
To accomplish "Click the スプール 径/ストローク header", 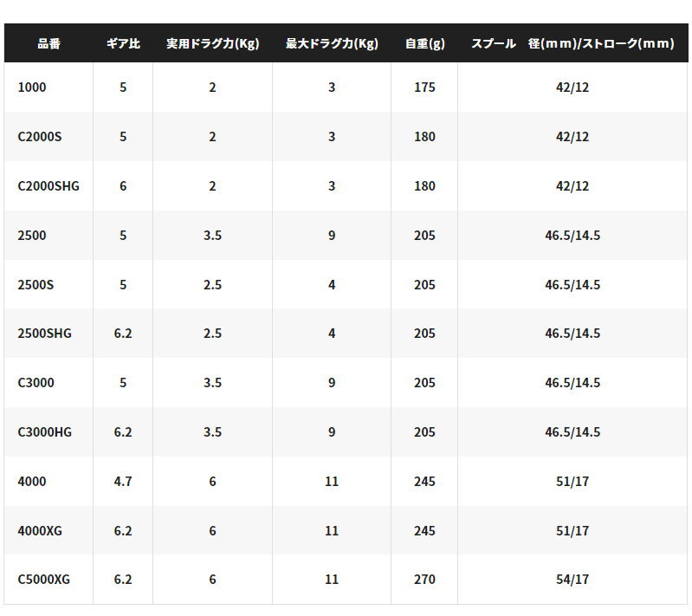I will 572,43.
